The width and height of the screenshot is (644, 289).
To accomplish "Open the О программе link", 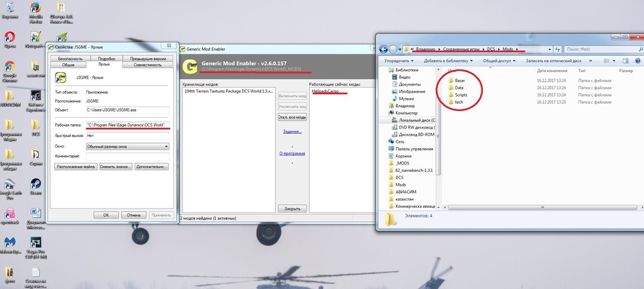I will pyautogui.click(x=292, y=154).
